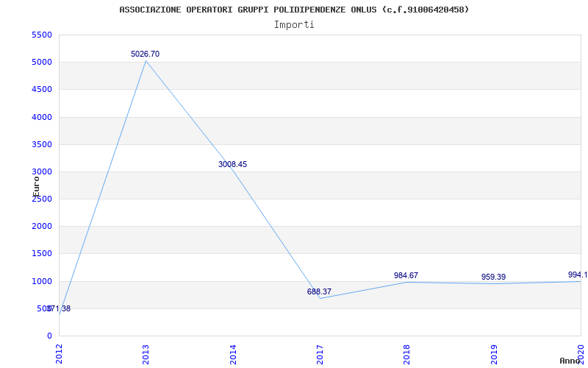Click the 5026.70 data point label
The image size is (588, 368).
tap(145, 54)
